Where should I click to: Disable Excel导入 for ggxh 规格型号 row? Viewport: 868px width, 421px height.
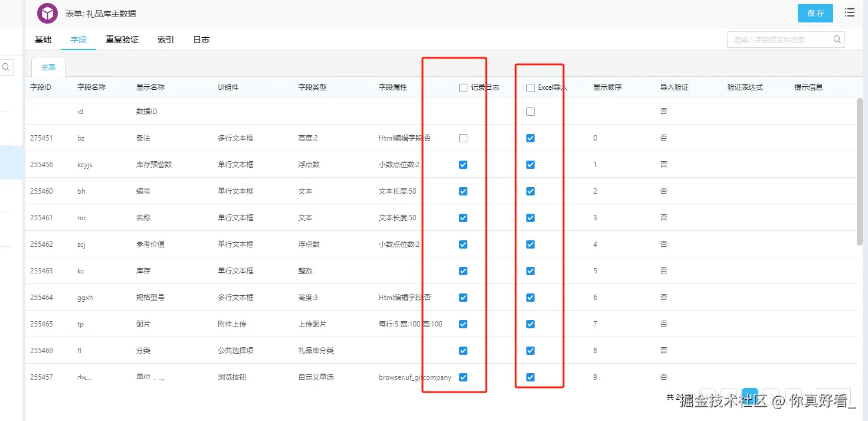coord(530,298)
